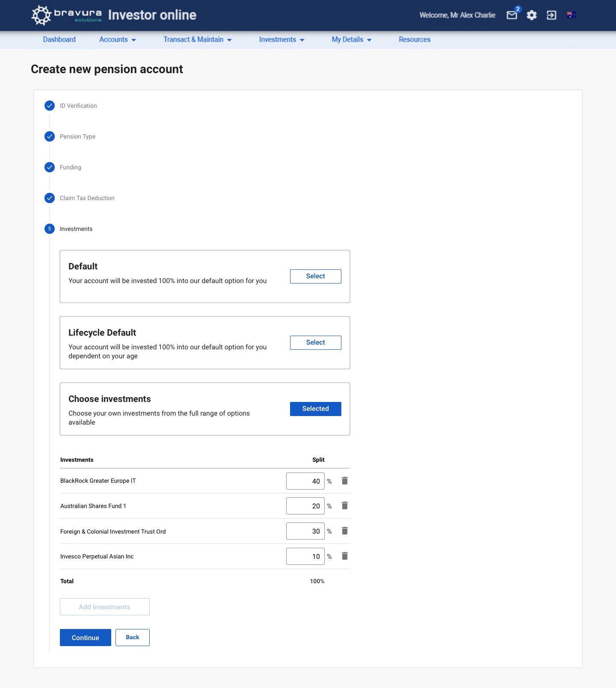
Task: Click the BlackRock split percentage field
Action: pos(305,481)
